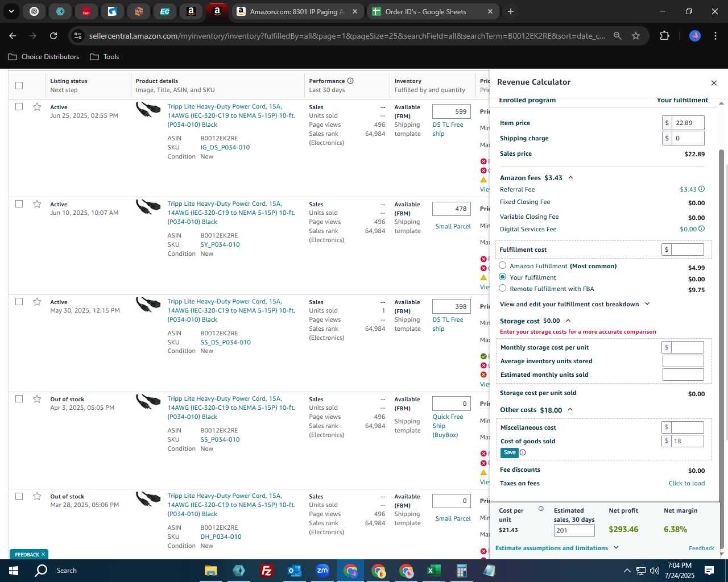This screenshot has width=728, height=582.
Task: Bookmark this page with star icon
Action: [x=636, y=36]
